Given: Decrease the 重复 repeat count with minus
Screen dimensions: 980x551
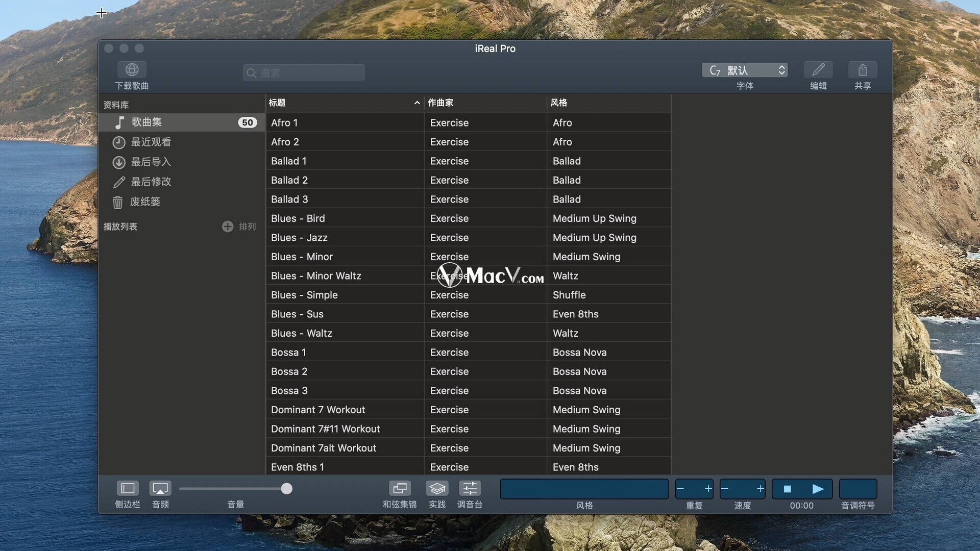Looking at the screenshot, I should [x=680, y=489].
